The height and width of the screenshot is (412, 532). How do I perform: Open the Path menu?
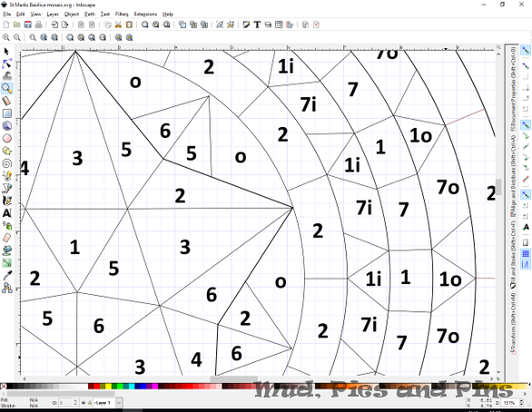pyautogui.click(x=90, y=14)
